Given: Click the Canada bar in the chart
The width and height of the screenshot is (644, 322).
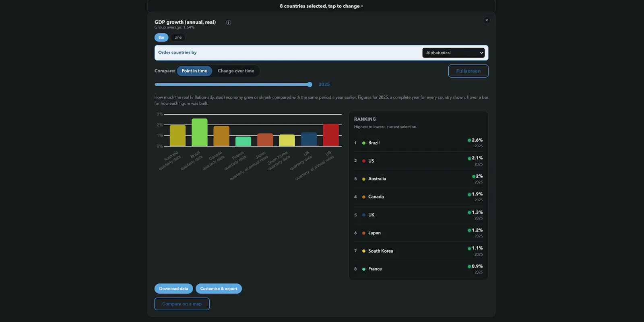Looking at the screenshot, I should click(x=221, y=136).
